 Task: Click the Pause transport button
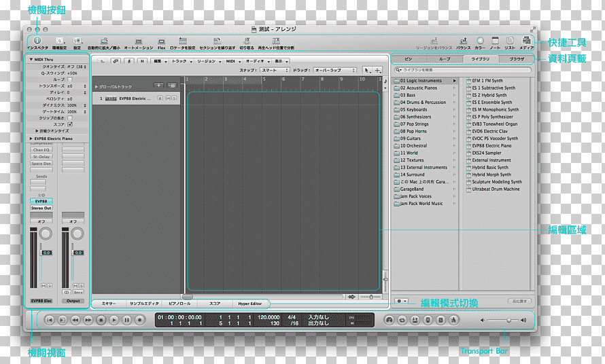pyautogui.click(x=126, y=320)
